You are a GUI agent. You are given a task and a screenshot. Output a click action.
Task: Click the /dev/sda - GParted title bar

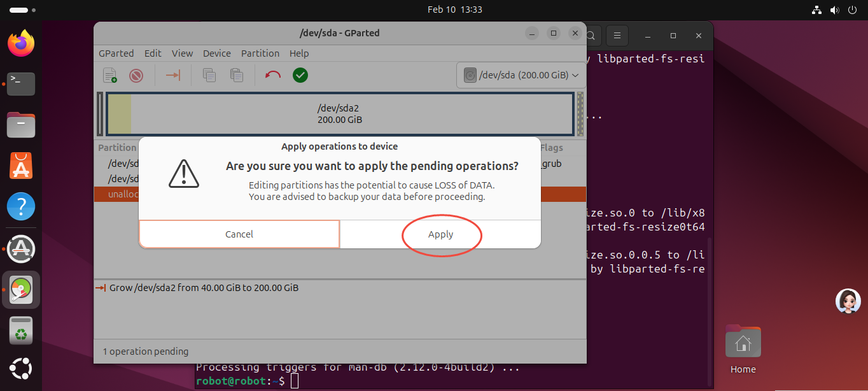point(340,33)
